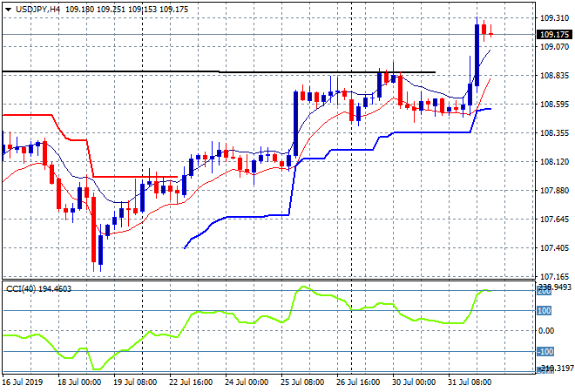Click the 25 Jul 08:00 time label
This screenshot has height=392, width=575.
(302, 382)
